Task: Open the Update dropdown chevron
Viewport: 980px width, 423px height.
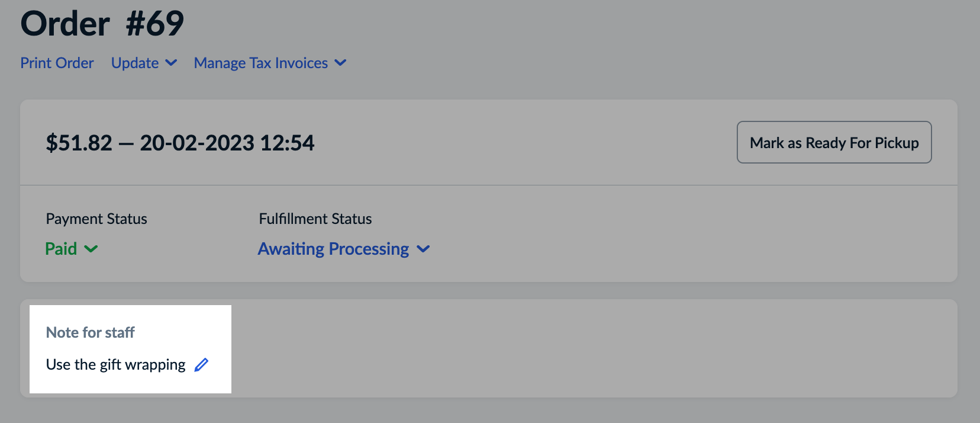Action: click(171, 63)
